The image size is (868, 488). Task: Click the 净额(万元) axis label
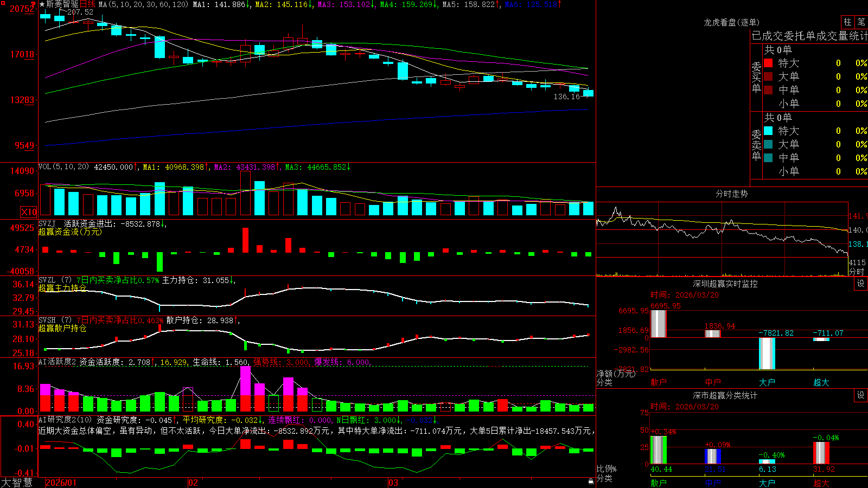click(x=616, y=374)
